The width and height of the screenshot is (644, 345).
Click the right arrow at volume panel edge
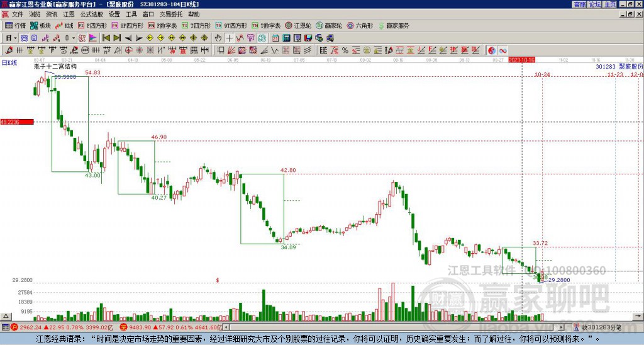(639, 316)
